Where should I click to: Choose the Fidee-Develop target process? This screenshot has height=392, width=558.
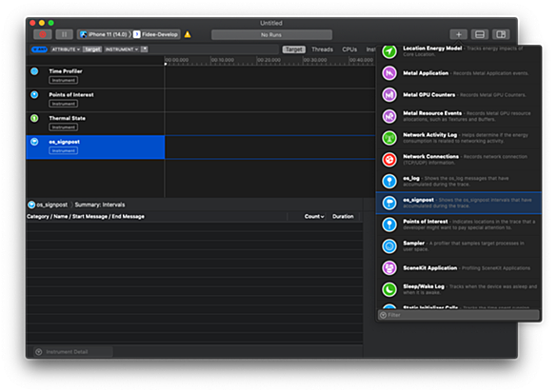click(156, 34)
